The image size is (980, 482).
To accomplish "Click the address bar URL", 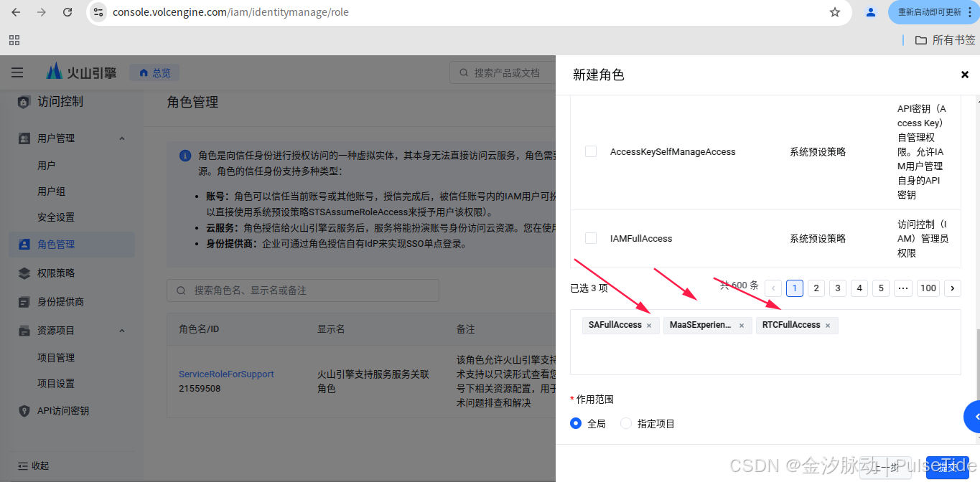I will (230, 12).
